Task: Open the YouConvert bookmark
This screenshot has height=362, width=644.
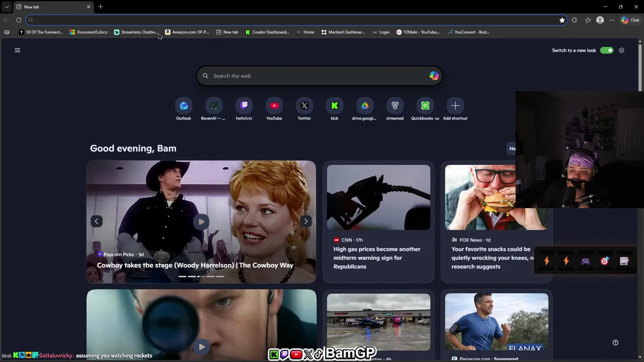Action: point(468,32)
